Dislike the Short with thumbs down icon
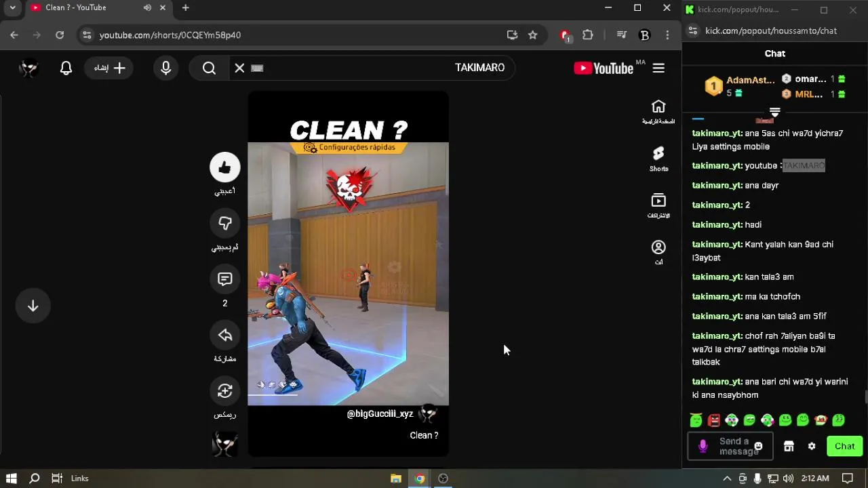This screenshot has width=868, height=488. (225, 223)
